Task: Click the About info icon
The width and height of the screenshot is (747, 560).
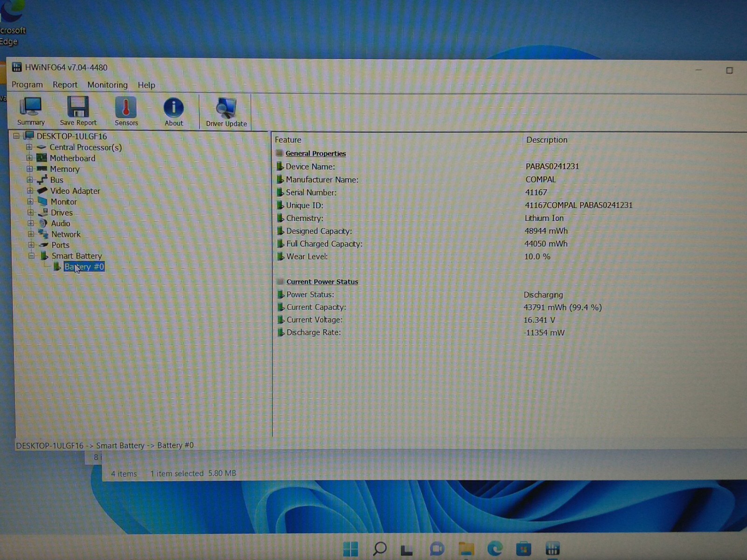Action: (x=174, y=112)
